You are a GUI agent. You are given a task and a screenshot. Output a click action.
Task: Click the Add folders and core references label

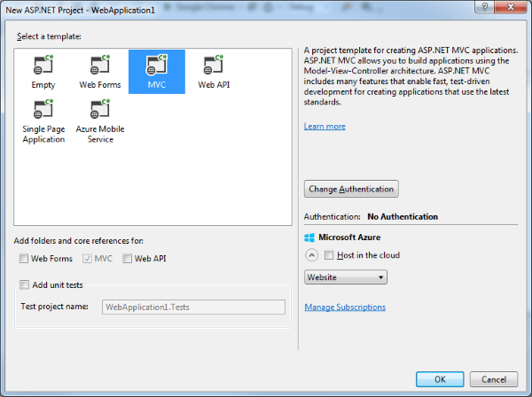[x=78, y=241]
